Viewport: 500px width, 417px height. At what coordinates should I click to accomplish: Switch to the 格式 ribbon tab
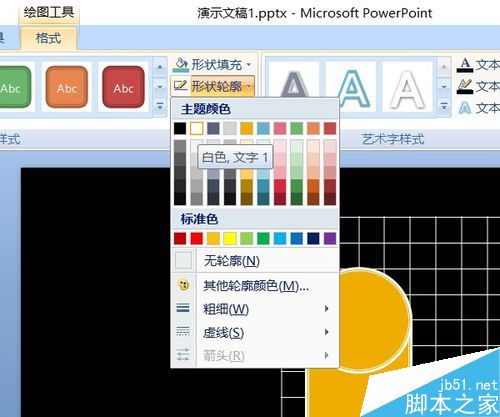pyautogui.click(x=49, y=38)
